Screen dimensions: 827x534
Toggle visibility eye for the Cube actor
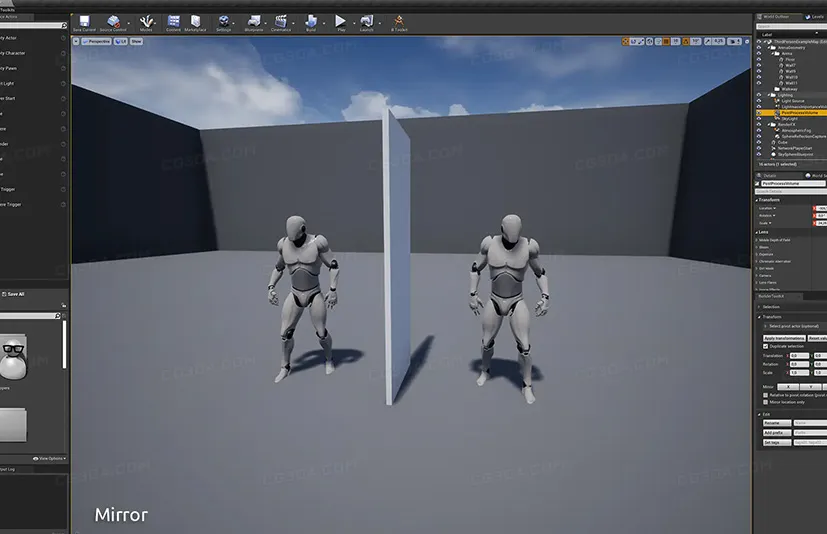pos(759,142)
